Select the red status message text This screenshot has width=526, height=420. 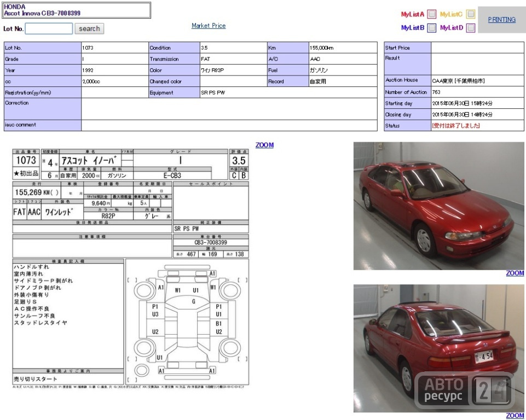(456, 125)
